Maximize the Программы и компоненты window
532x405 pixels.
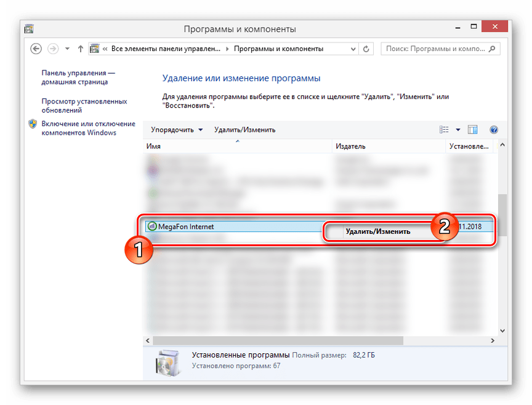(x=474, y=26)
